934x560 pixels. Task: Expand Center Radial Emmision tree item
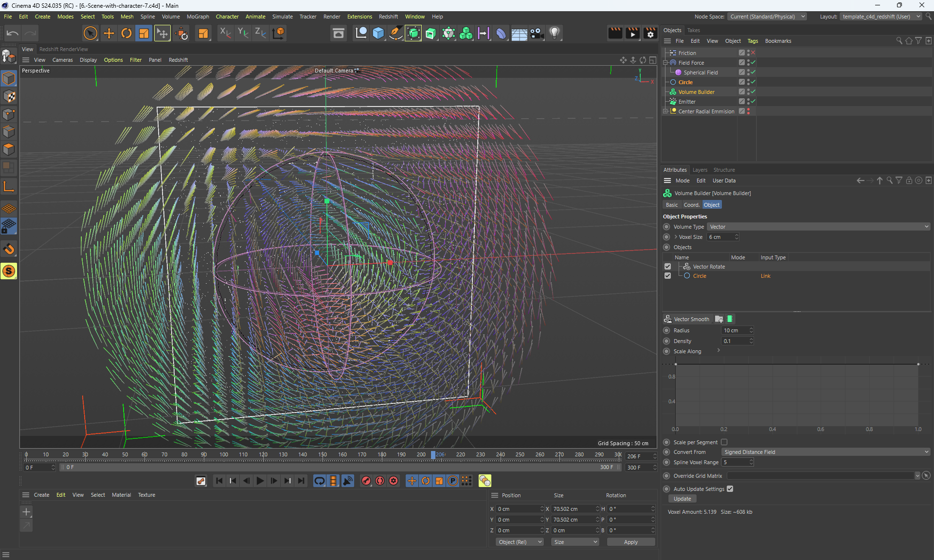665,111
